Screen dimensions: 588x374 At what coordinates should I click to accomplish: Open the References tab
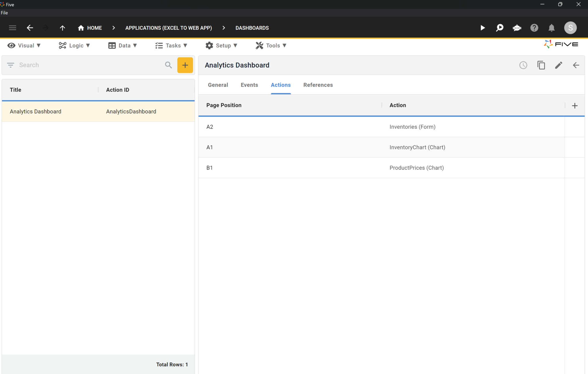pos(318,85)
